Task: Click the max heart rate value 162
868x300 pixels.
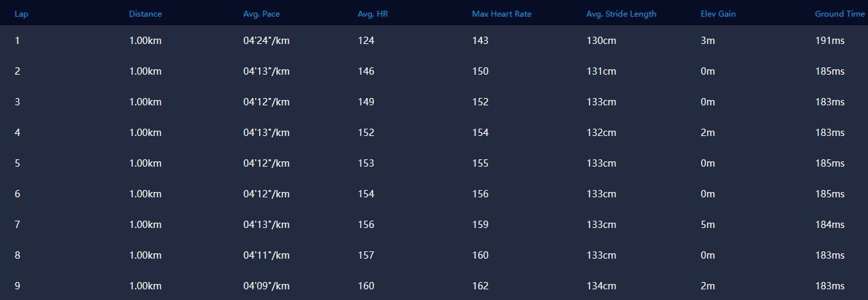Action: click(x=480, y=286)
